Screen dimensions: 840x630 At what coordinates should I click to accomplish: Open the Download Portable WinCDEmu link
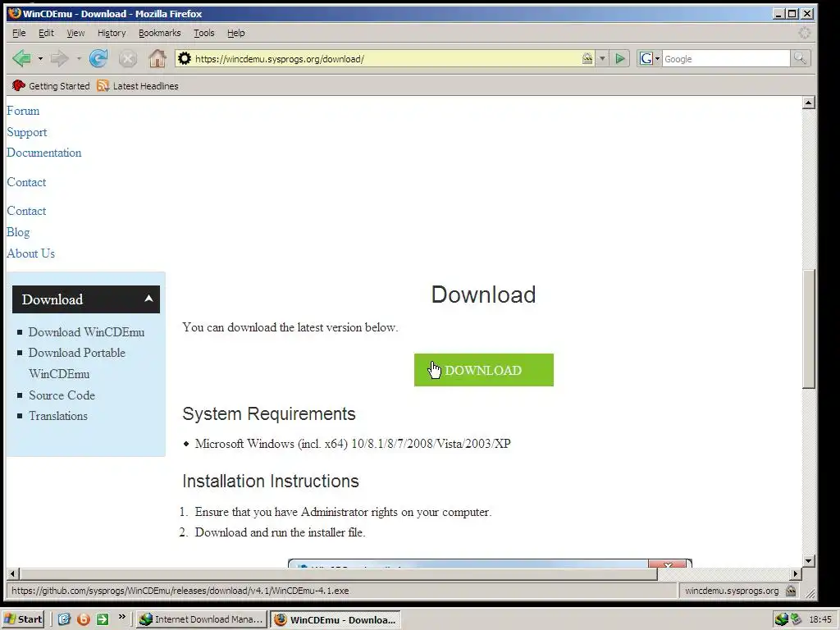click(x=76, y=363)
